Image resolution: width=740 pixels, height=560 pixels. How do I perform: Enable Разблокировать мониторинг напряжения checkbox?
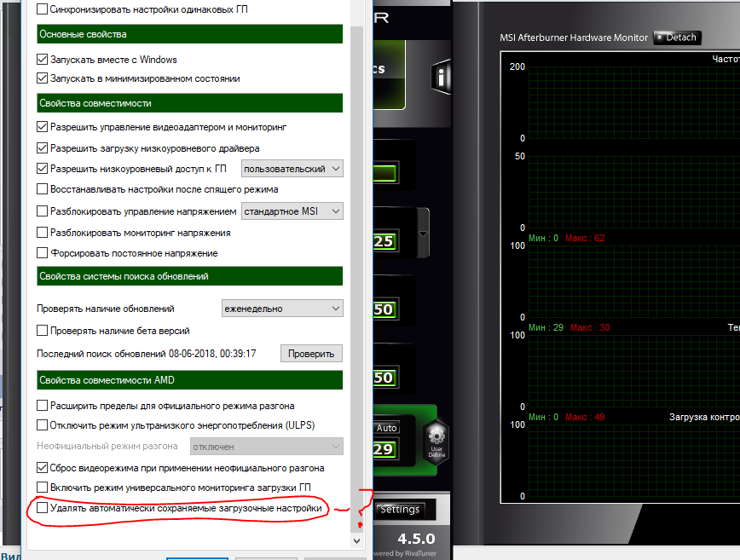(42, 232)
